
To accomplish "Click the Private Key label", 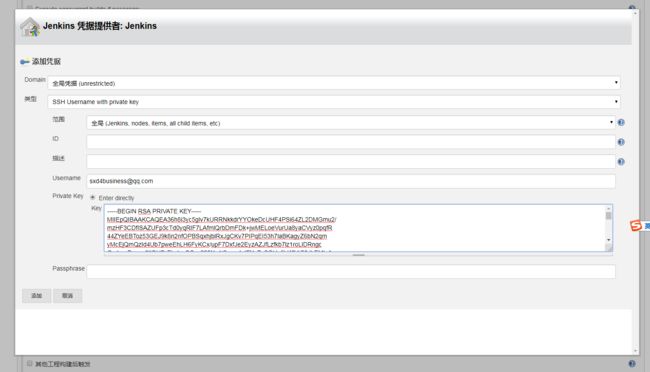I will coord(68,196).
